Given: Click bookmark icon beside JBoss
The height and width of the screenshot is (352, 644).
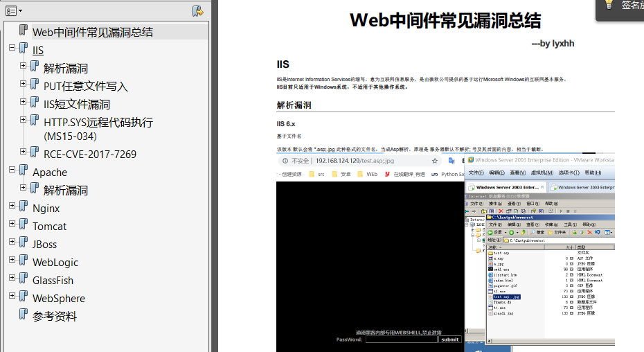Looking at the screenshot, I should pos(24,243).
